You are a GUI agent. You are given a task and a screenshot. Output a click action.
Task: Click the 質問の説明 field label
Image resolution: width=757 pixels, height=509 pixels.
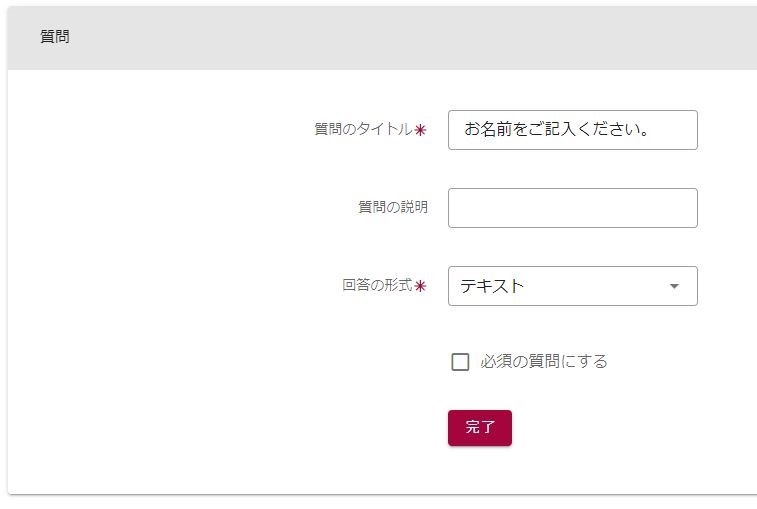coord(393,207)
